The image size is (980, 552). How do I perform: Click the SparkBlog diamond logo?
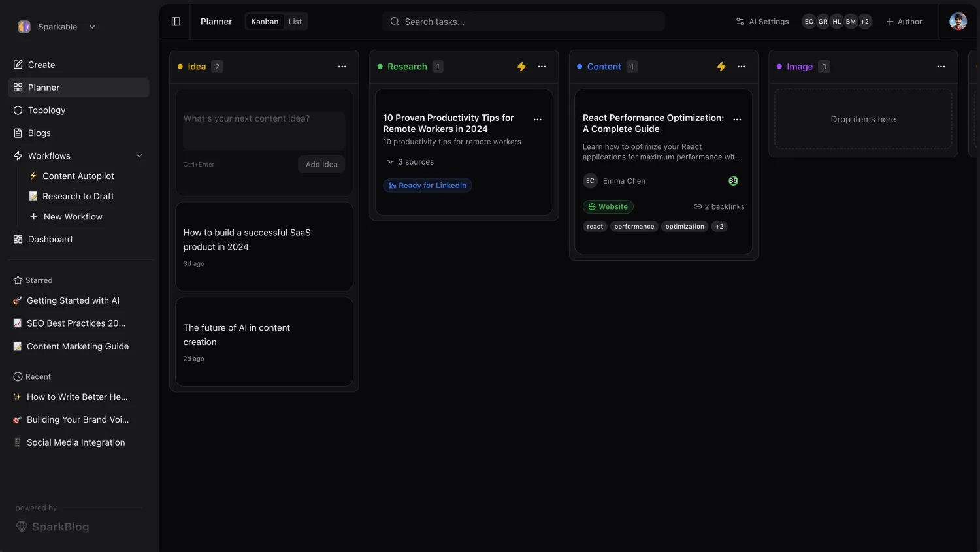pyautogui.click(x=22, y=527)
